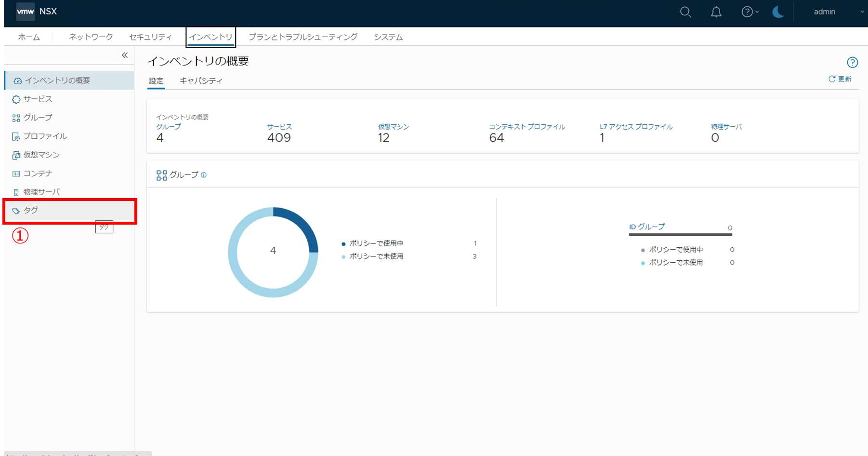Click the コンテキスト プロファイル link
This screenshot has width=868, height=456.
(526, 127)
